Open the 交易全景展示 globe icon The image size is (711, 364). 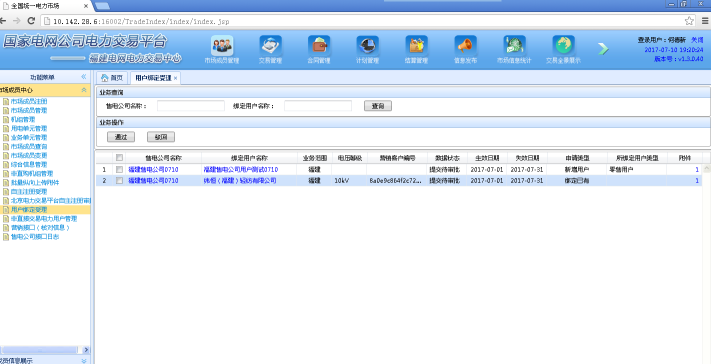[563, 46]
